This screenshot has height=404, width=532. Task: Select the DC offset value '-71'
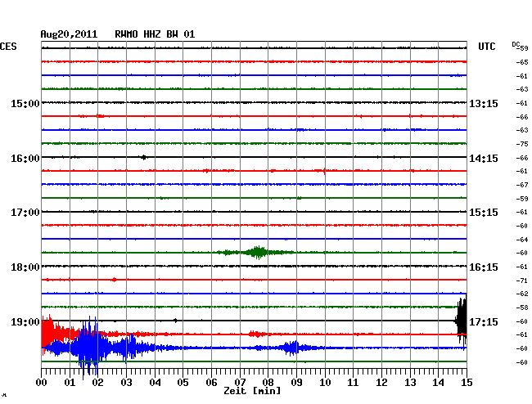(x=522, y=281)
